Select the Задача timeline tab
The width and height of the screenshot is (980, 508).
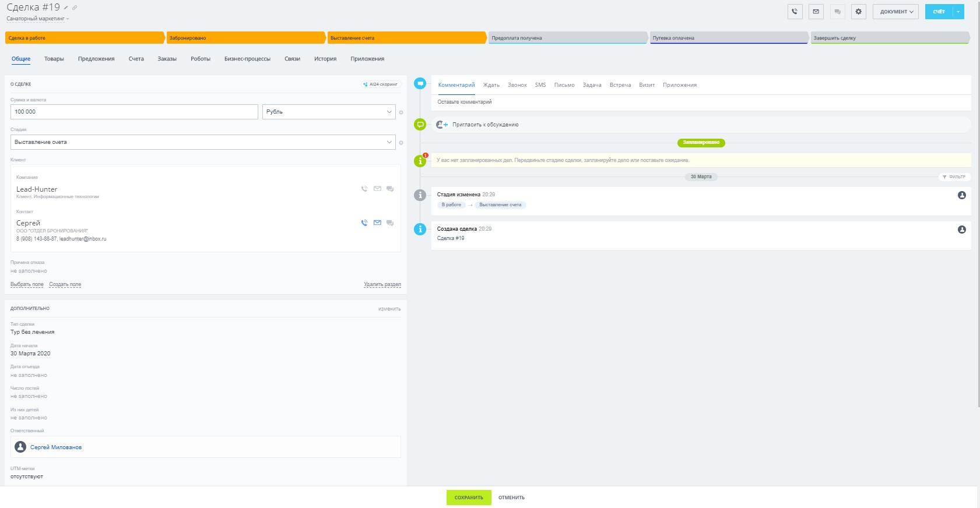click(x=592, y=85)
